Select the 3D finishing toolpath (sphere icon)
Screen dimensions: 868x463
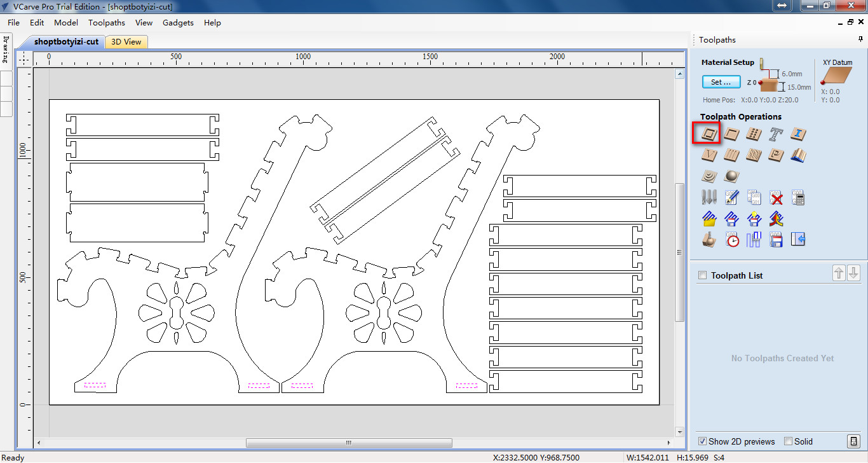[x=731, y=176]
